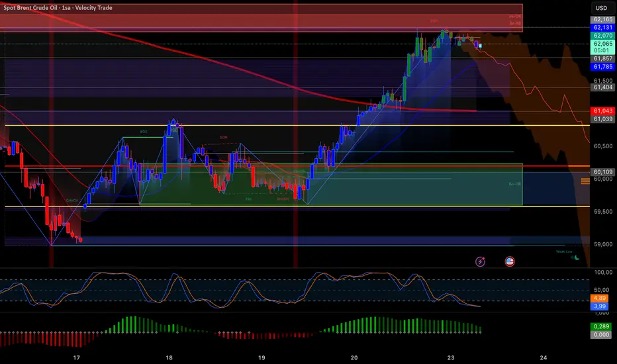Click the orange 4,89 oscillator value
This screenshot has width=617, height=364.
click(x=600, y=298)
